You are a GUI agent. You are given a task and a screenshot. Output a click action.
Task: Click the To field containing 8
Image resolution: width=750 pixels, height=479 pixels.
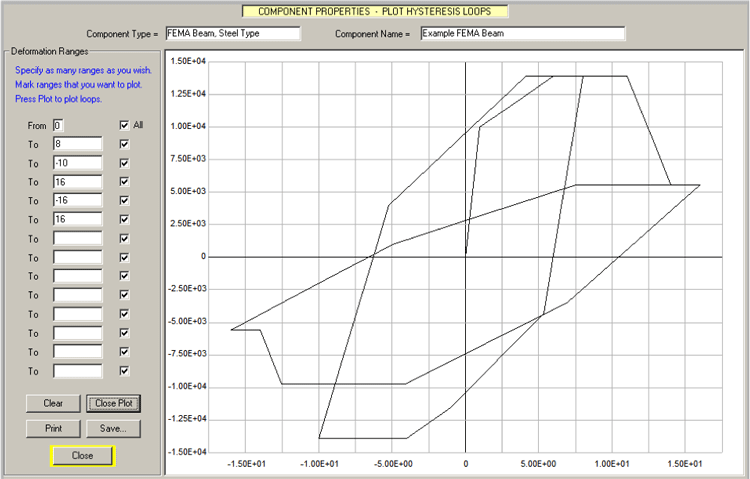[x=77, y=144]
